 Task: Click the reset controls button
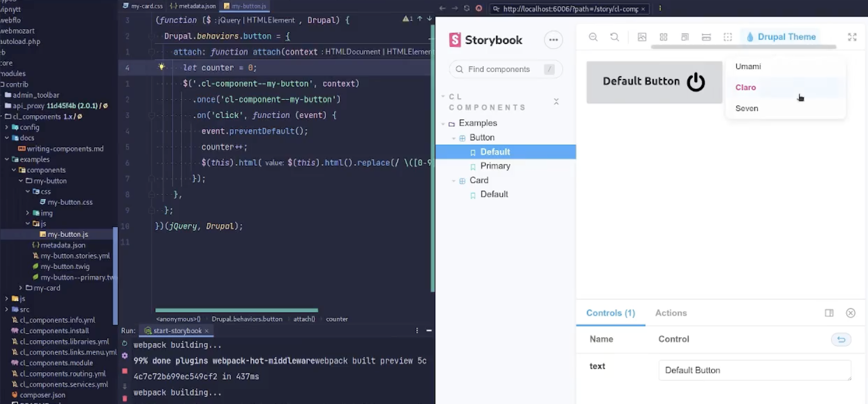pos(841,339)
